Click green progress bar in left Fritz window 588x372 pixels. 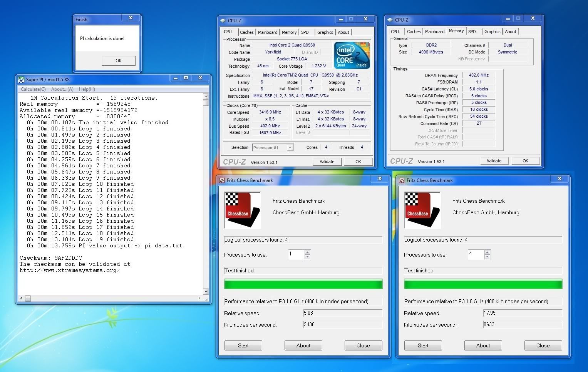tap(303, 284)
